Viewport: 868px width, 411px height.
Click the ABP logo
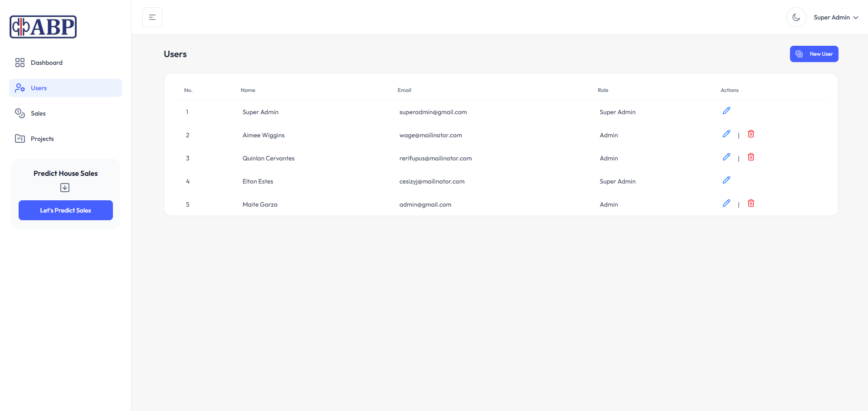(x=43, y=27)
